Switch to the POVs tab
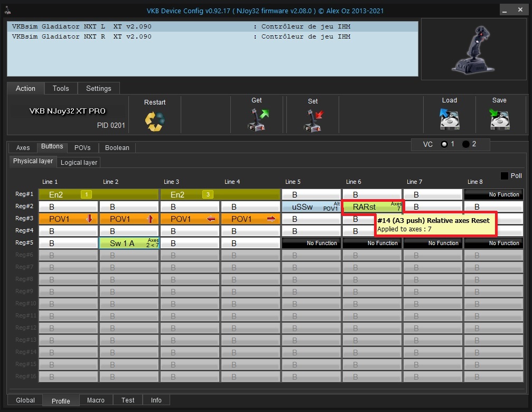The image size is (532, 412). [x=82, y=147]
